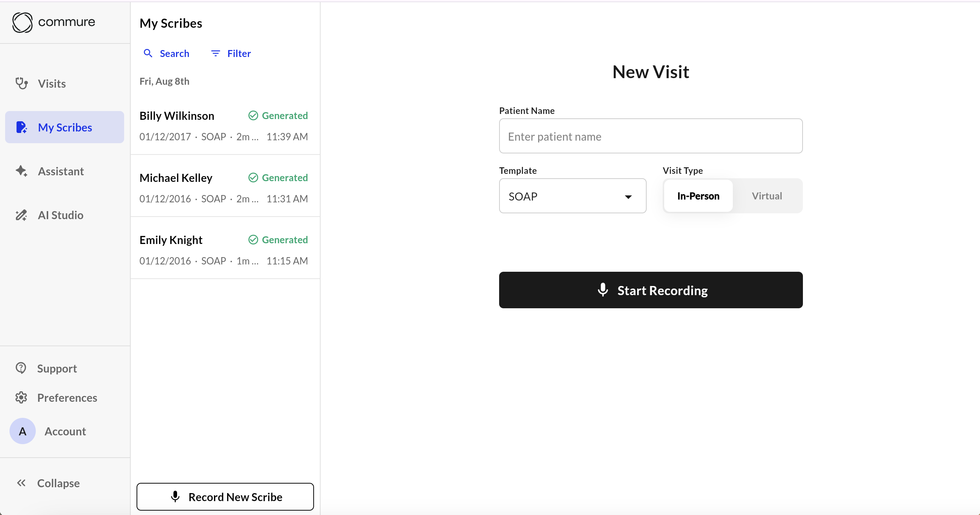Open the SOAP template dropdown
980x515 pixels.
[x=572, y=196]
